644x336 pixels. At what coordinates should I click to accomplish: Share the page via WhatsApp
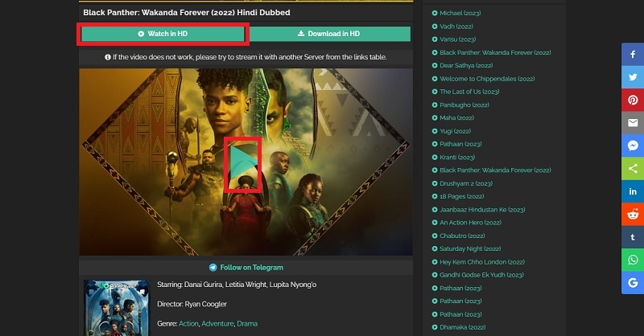633,260
